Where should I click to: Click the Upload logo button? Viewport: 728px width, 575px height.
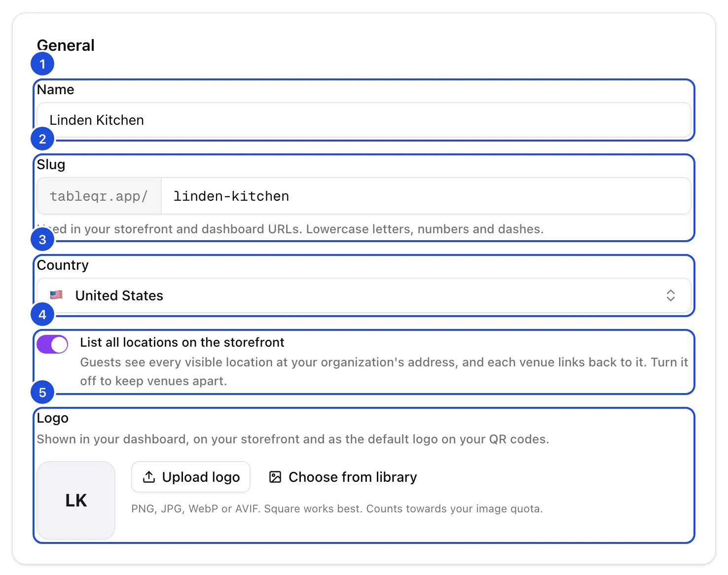pos(191,477)
